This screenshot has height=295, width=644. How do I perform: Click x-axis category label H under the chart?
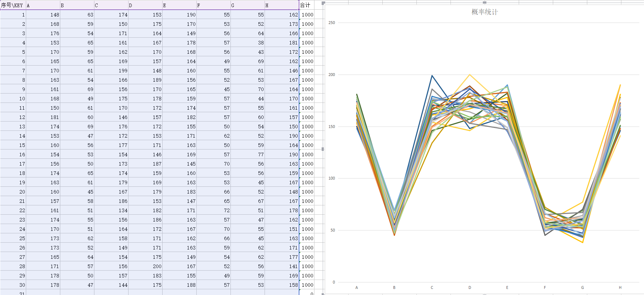pos(620,287)
